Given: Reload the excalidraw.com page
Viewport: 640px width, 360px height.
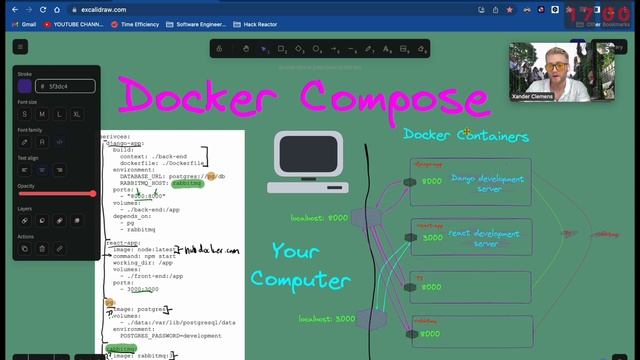Looking at the screenshot, I should pos(43,9).
